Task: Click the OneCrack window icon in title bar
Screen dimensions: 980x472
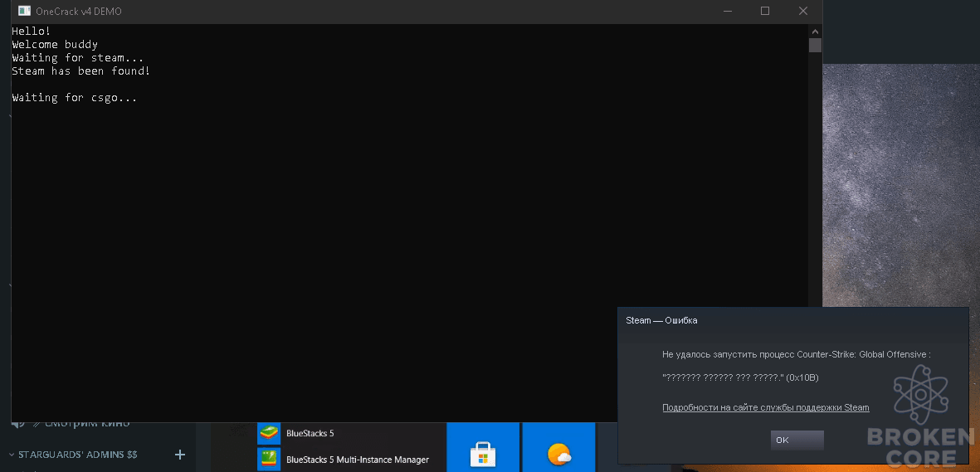Action: pyautogui.click(x=24, y=12)
